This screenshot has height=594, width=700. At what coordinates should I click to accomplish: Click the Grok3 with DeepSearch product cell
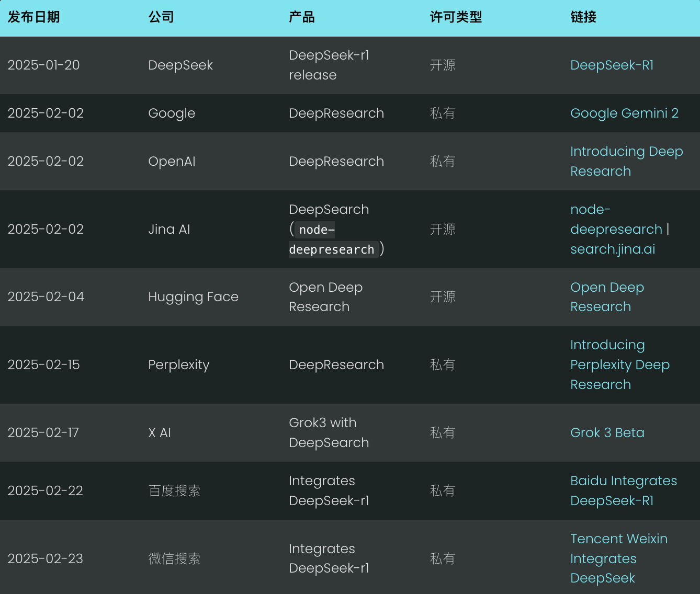pyautogui.click(x=329, y=432)
